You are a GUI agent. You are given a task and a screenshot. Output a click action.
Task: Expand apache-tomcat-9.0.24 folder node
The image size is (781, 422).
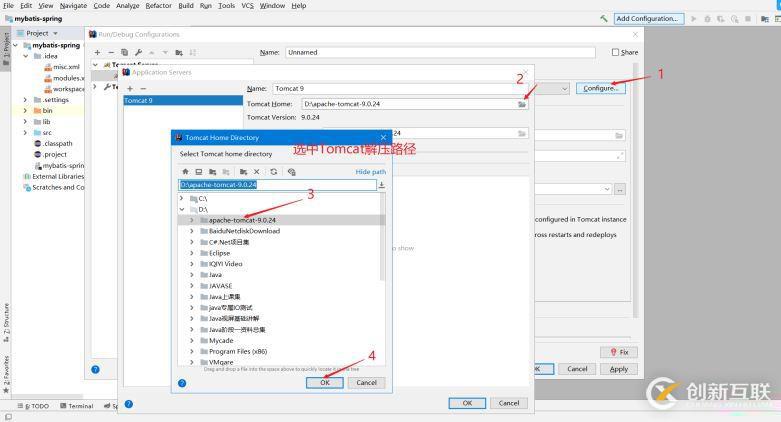[192, 220]
